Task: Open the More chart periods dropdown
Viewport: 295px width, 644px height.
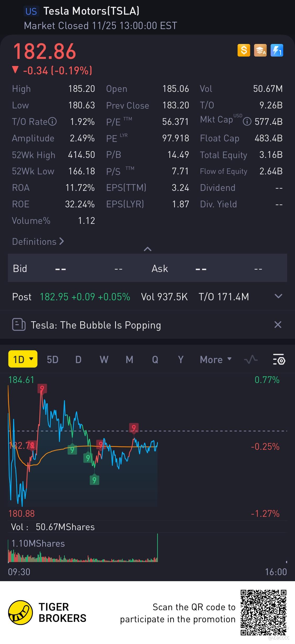Action: point(216,359)
